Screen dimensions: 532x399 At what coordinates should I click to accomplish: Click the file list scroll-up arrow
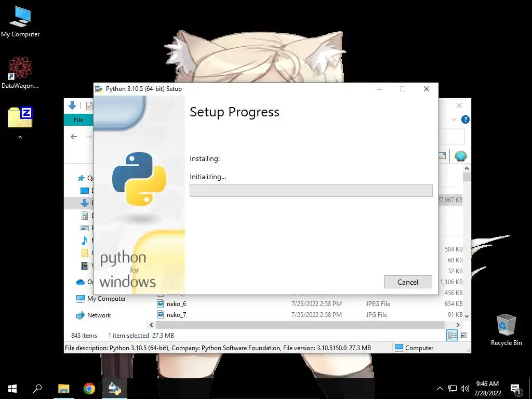click(x=467, y=168)
